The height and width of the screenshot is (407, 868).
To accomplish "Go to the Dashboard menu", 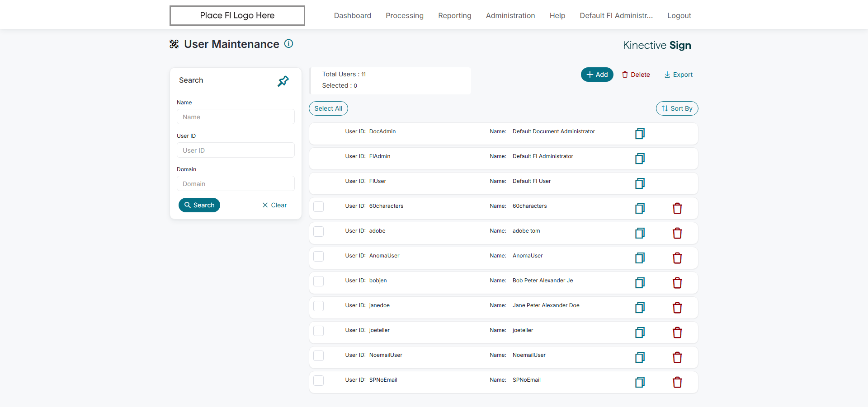I will (x=352, y=15).
